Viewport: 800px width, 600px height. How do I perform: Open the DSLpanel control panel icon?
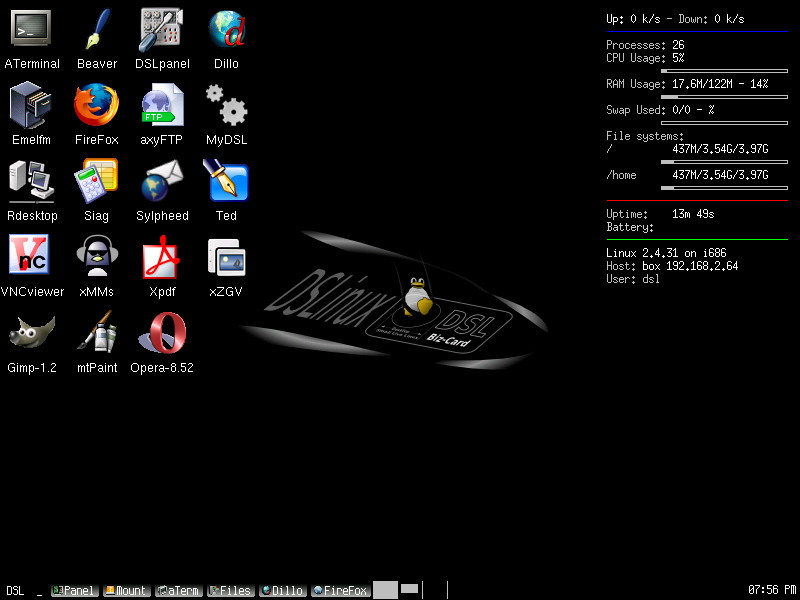pos(161,29)
